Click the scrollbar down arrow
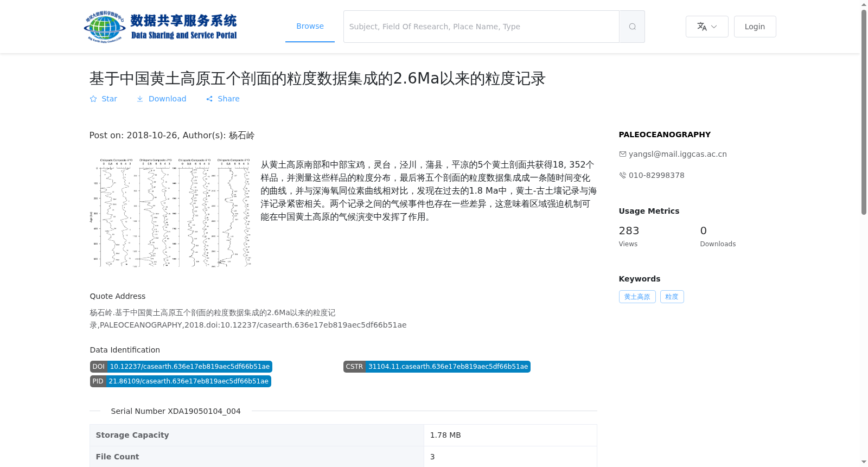Image resolution: width=868 pixels, height=467 pixels. point(864,462)
